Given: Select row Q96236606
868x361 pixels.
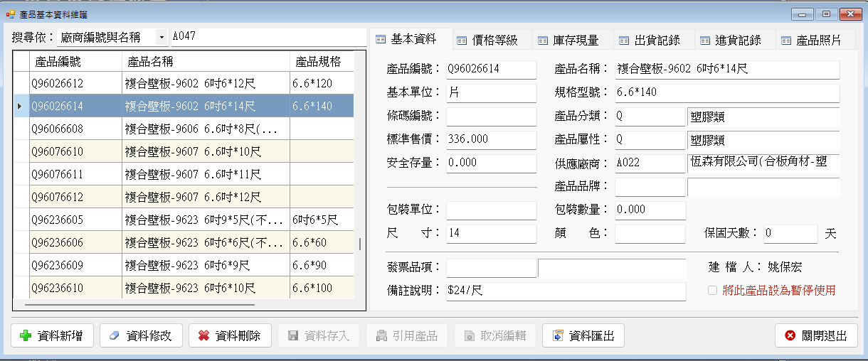Looking at the screenshot, I should 184,242.
